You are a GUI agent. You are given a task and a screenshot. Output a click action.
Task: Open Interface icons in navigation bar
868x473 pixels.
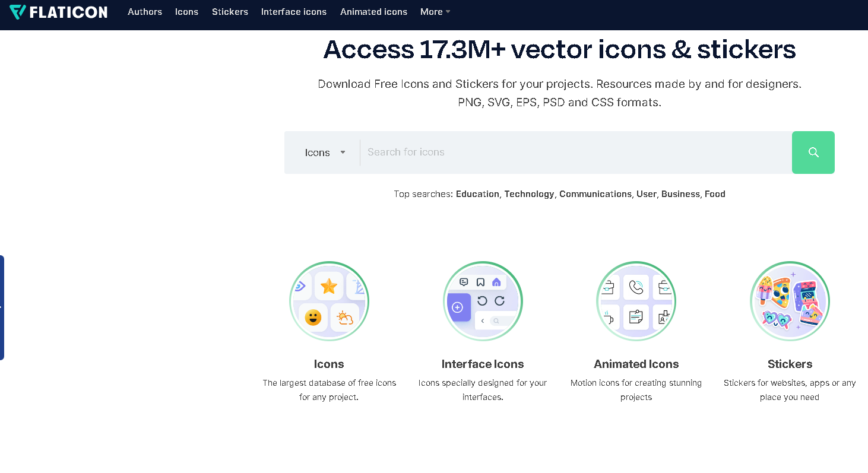(294, 12)
